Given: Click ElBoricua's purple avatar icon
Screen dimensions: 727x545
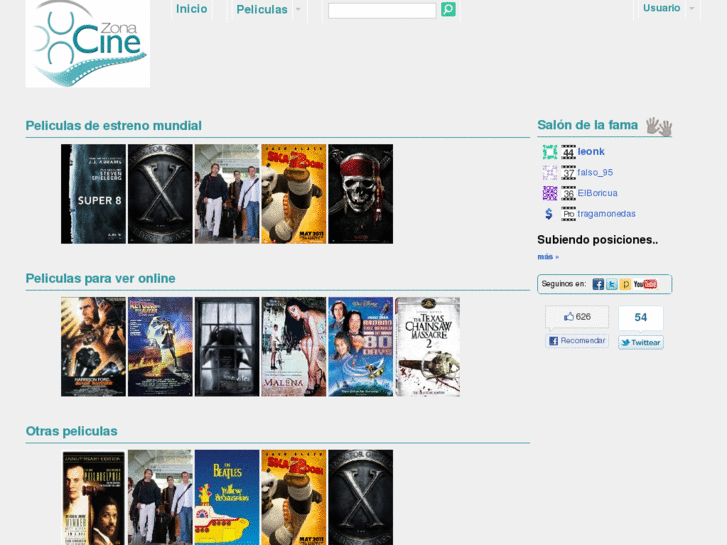Looking at the screenshot, I should (550, 193).
